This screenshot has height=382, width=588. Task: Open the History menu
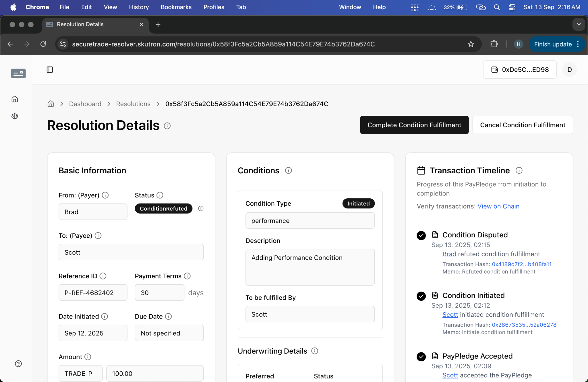tap(139, 7)
